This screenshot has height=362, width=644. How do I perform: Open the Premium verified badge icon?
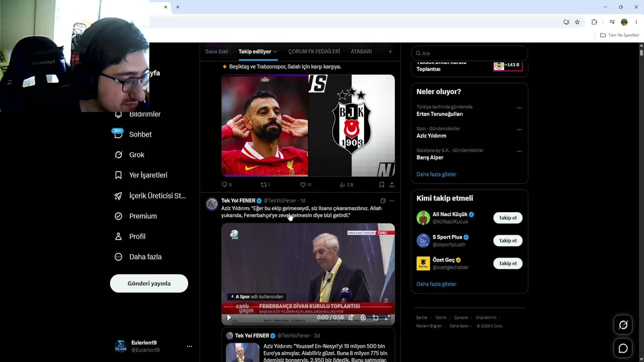click(118, 216)
